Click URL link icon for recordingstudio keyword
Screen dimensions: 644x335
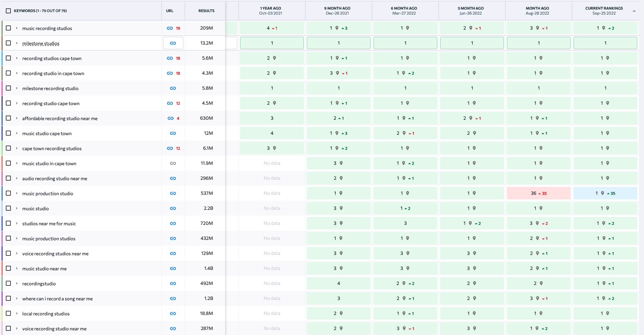point(173,284)
